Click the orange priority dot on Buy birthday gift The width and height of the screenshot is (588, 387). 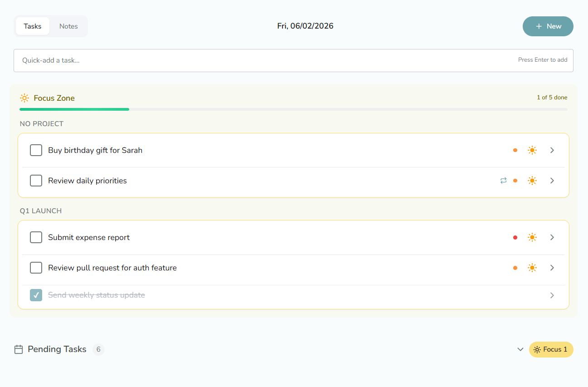515,150
